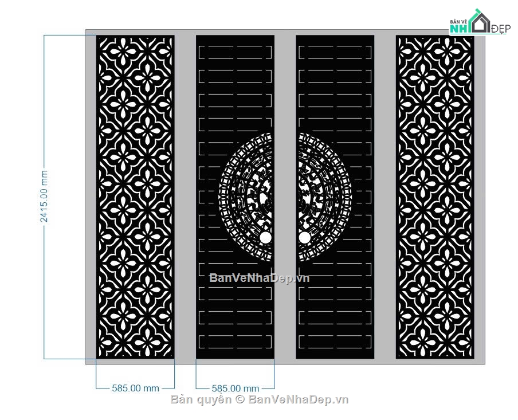Click the top slat of left door
The width and height of the screenshot is (518, 420).
tap(235, 52)
